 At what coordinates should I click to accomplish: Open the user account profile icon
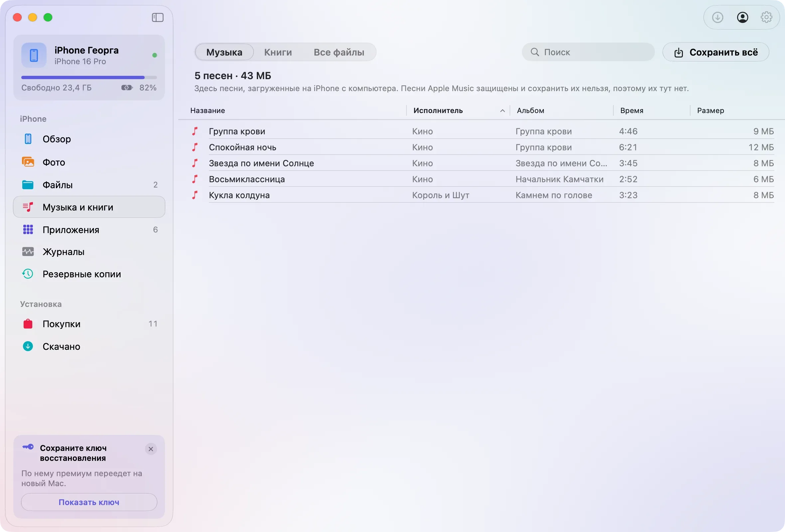pyautogui.click(x=742, y=17)
